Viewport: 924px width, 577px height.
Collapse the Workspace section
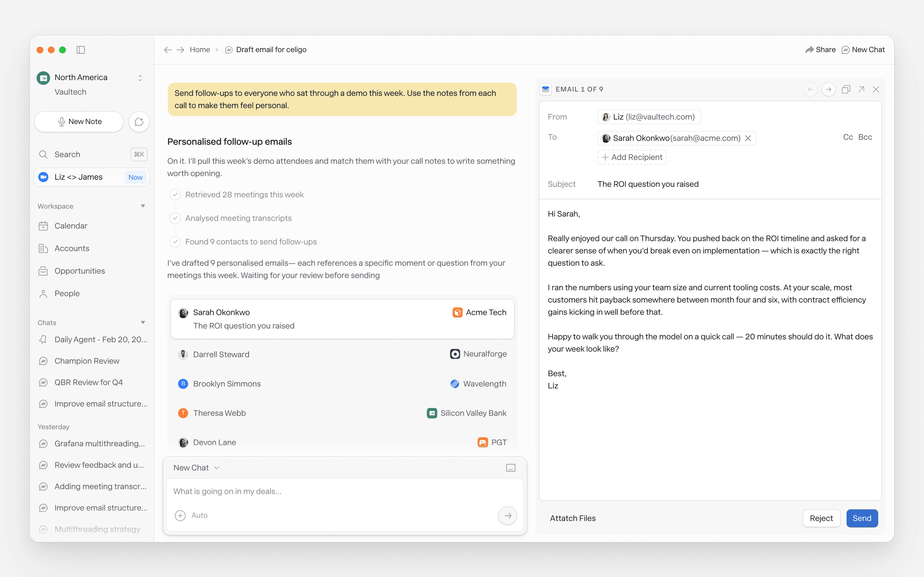[x=143, y=206]
